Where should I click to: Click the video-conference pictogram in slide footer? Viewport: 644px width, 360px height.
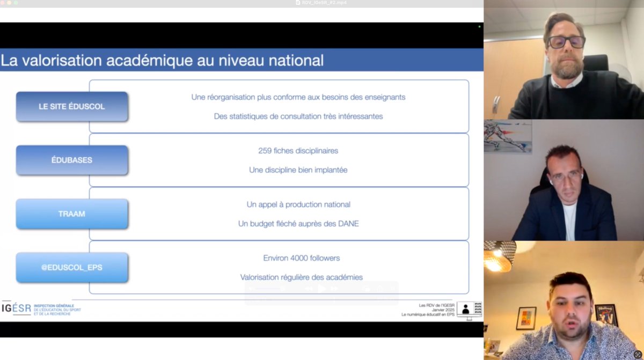[470, 310]
